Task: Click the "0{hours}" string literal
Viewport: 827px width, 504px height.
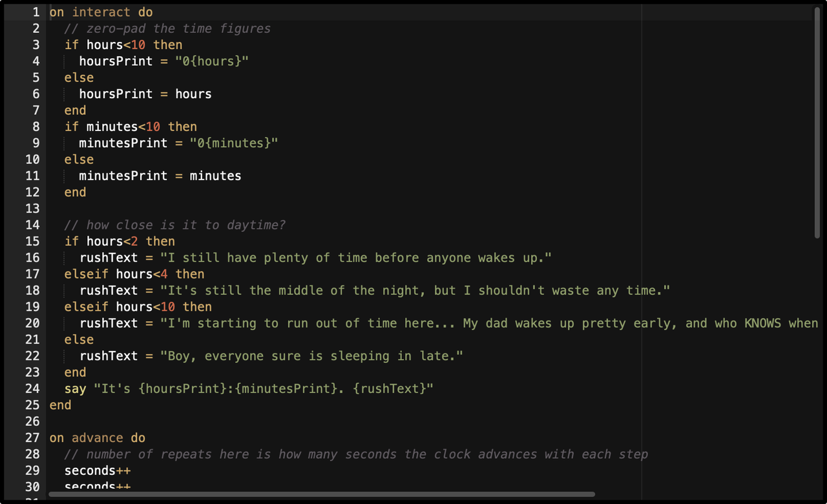Action: pos(212,61)
